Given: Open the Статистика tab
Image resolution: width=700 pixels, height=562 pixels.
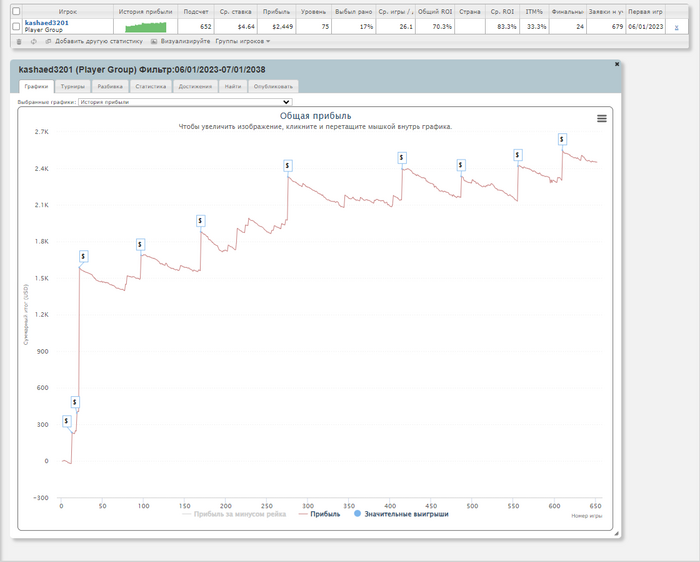Looking at the screenshot, I should pyautogui.click(x=150, y=87).
